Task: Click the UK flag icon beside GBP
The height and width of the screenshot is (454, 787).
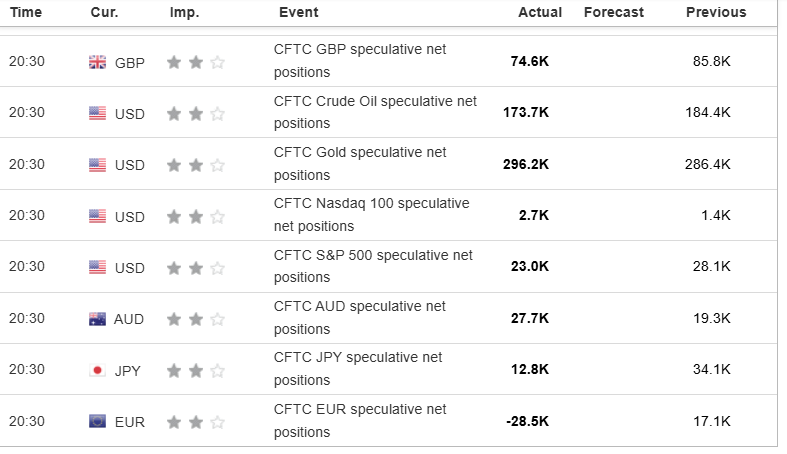Action: point(97,62)
